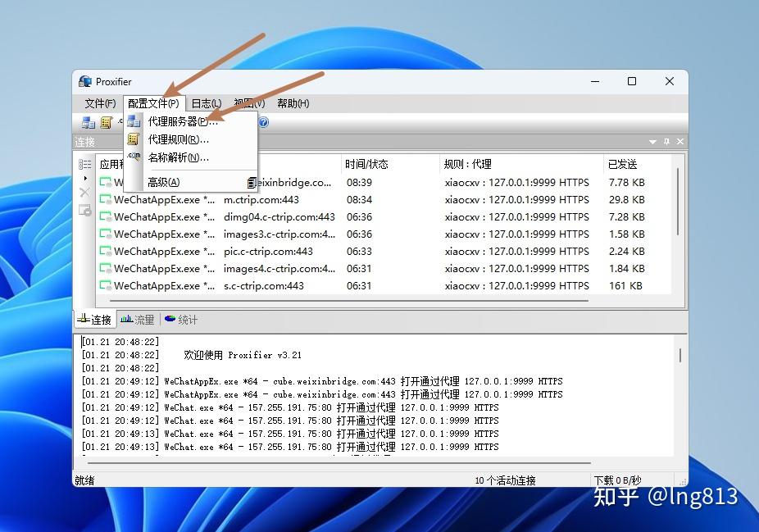Switch to the 连接 tab
This screenshot has height=532, width=759.
(95, 320)
